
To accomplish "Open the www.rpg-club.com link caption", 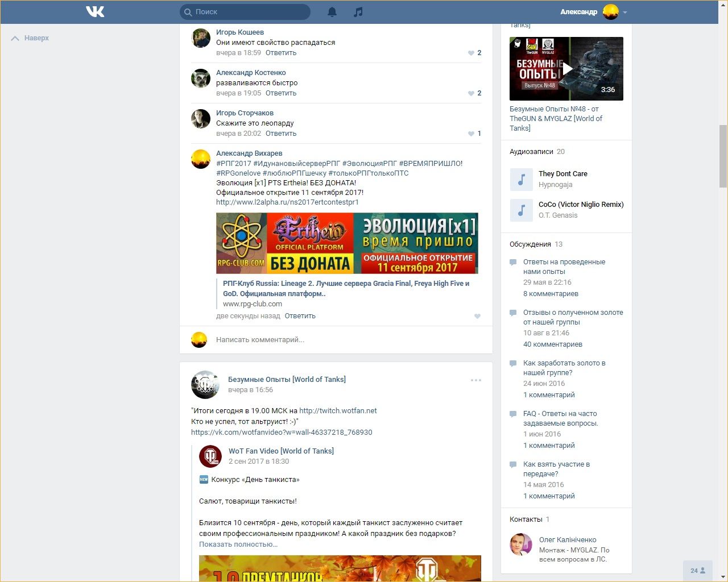I will click(x=253, y=304).
